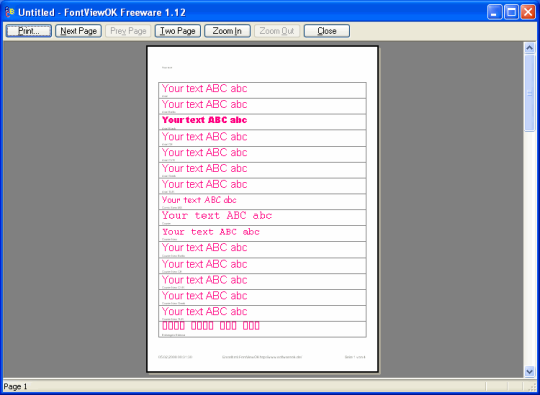Click the Print... button
The height and width of the screenshot is (395, 540).
[x=29, y=31]
